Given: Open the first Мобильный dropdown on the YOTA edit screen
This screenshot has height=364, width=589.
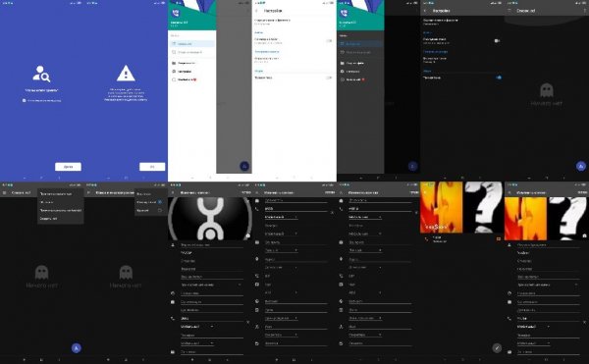Looking at the screenshot, I should point(197,327).
